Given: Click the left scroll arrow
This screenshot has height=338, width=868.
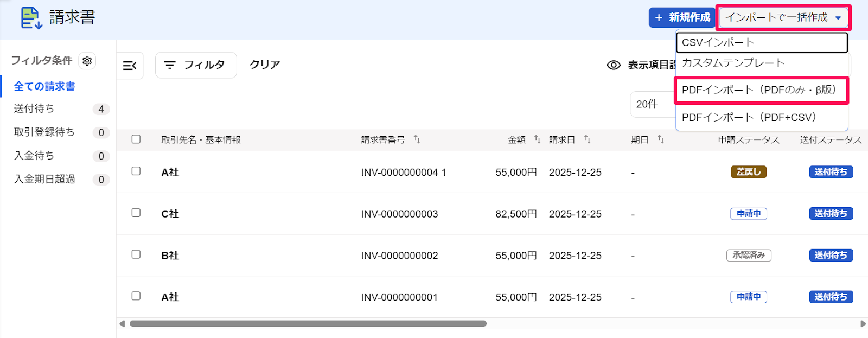Looking at the screenshot, I should [x=122, y=324].
